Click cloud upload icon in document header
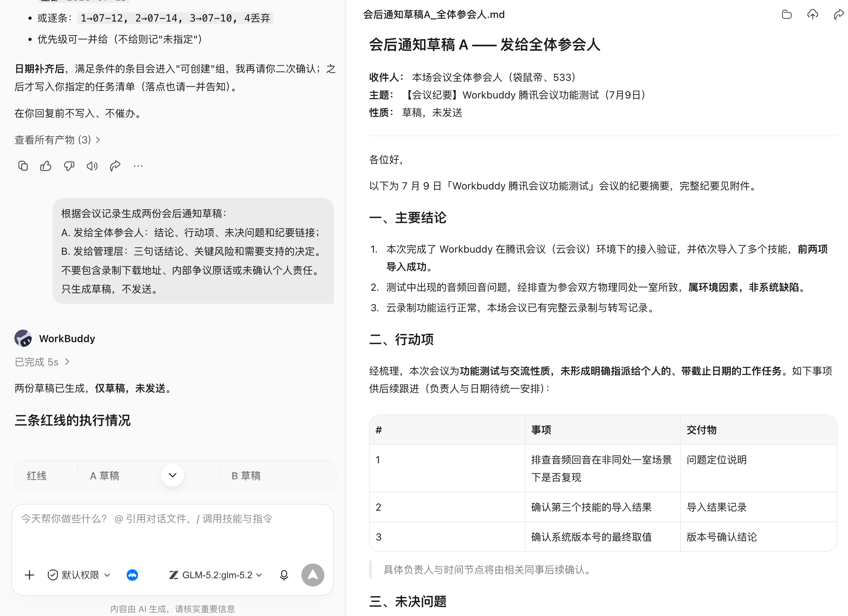The height and width of the screenshot is (616, 848). pos(812,14)
